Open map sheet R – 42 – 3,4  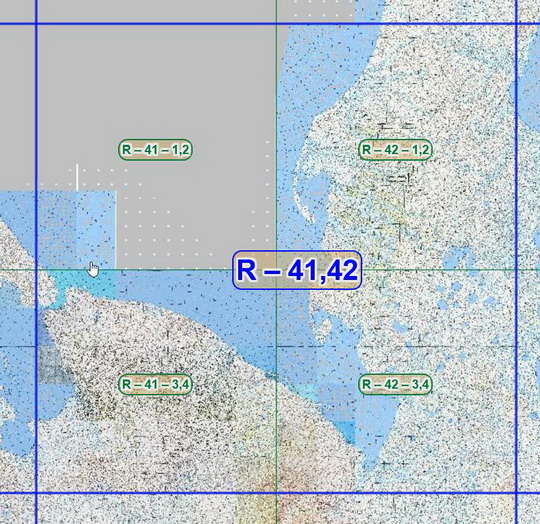click(395, 384)
